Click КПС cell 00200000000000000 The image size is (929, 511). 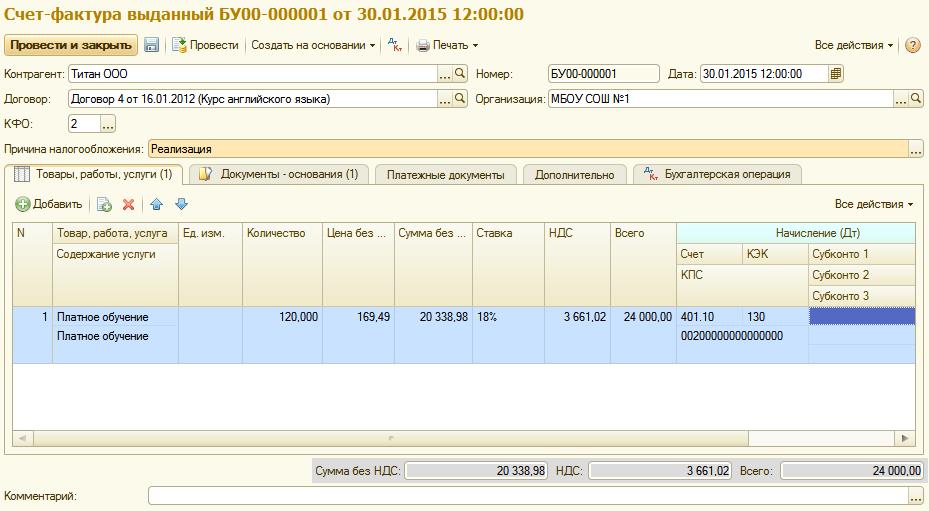pyautogui.click(x=742, y=336)
